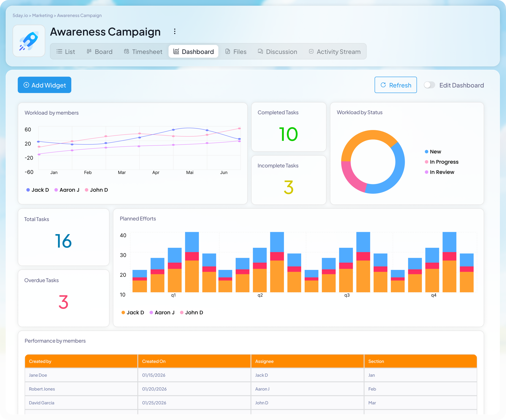Click the q1 axis label in Planned Efforts

coord(174,295)
